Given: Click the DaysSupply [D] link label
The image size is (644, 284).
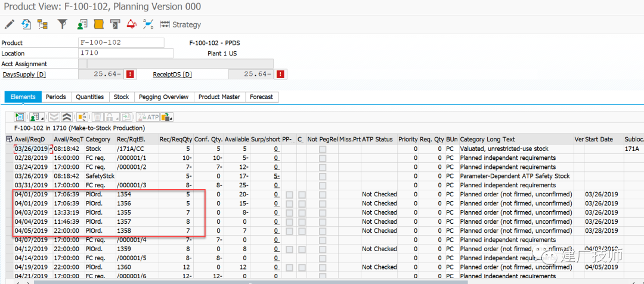Looking at the screenshot, I should [24, 75].
